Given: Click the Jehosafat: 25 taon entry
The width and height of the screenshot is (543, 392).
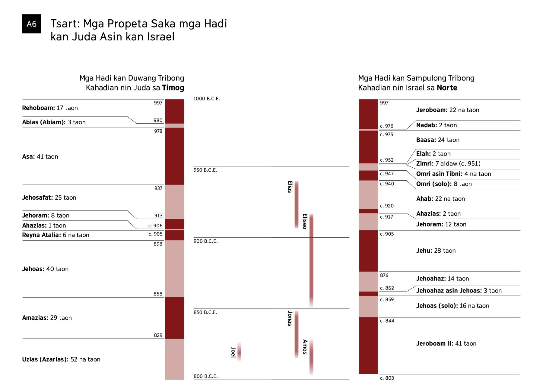Looking at the screenshot, I should click(x=49, y=198).
